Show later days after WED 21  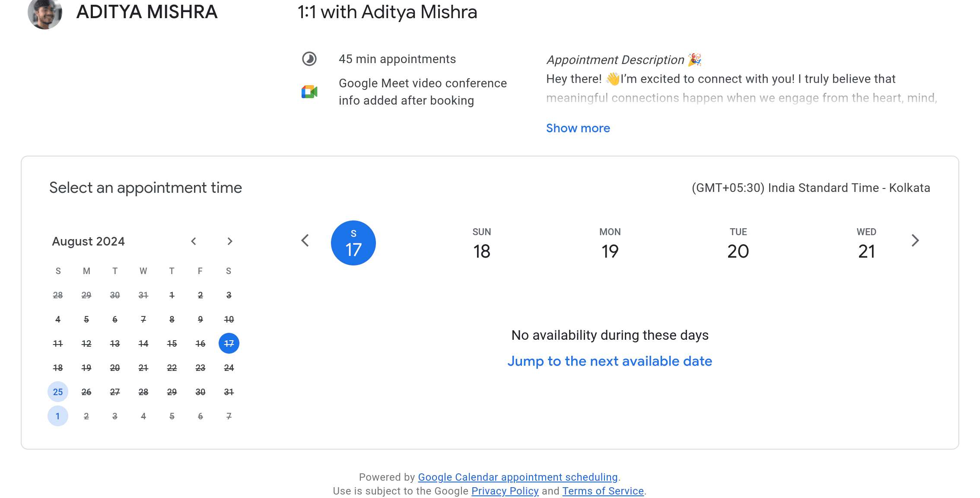click(915, 240)
